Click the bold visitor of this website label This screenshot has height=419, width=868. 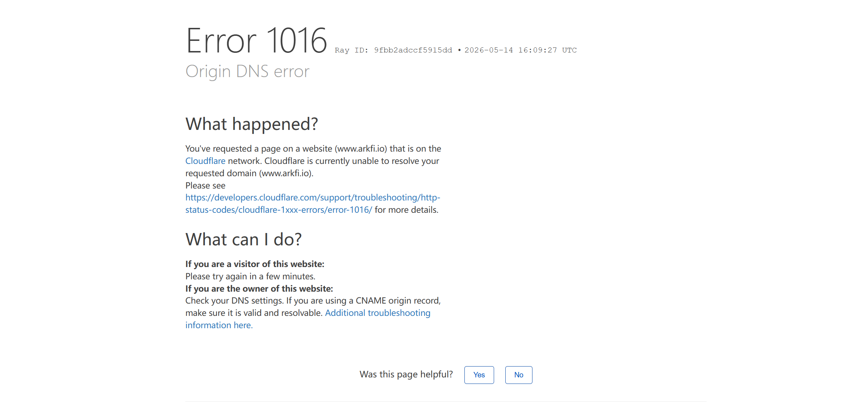(255, 264)
